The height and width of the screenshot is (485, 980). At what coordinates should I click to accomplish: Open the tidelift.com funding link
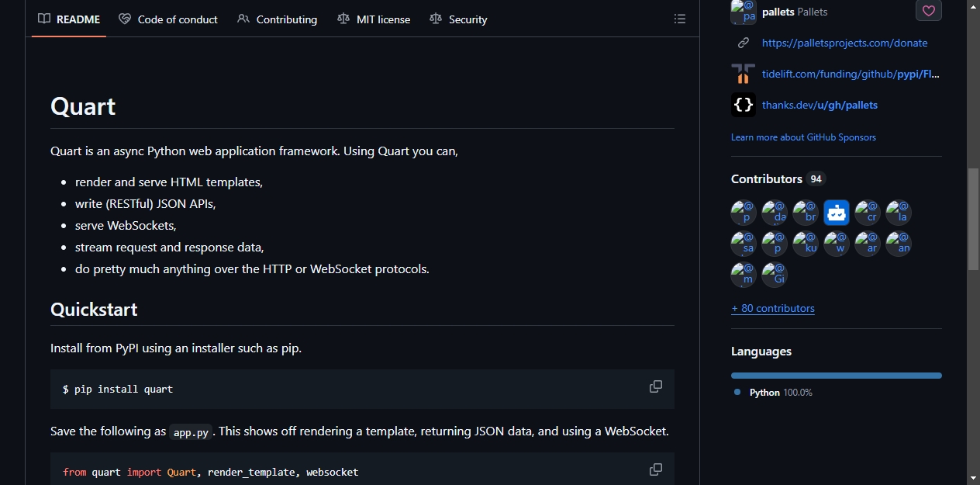(851, 74)
